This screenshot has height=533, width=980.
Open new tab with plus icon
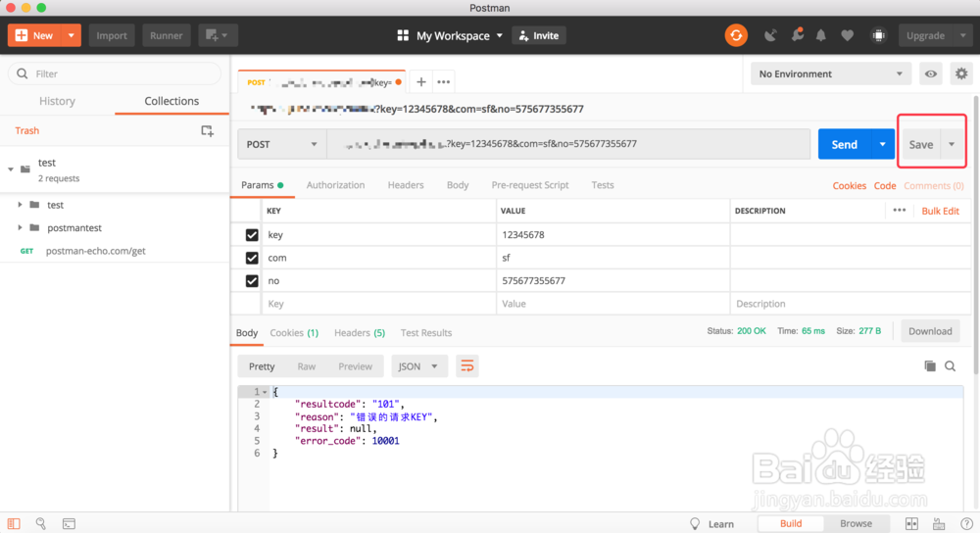coord(420,82)
